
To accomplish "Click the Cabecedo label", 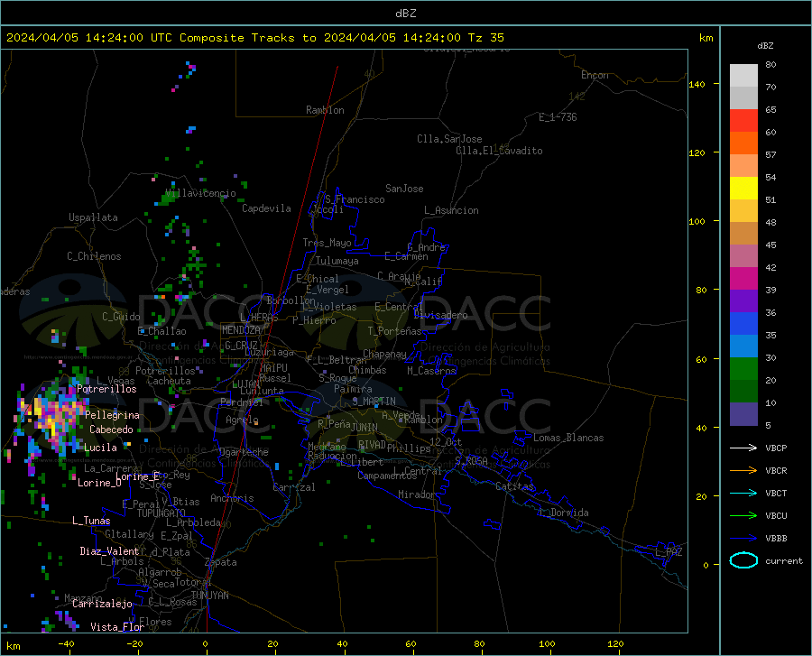I will (111, 430).
